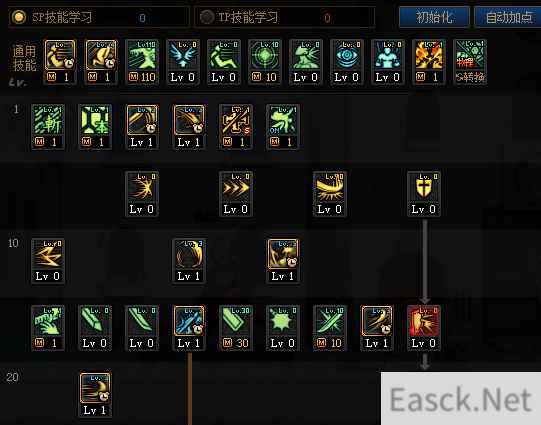Click the triple arrow skill icon
Viewport: 541px width, 425px height.
(x=236, y=187)
